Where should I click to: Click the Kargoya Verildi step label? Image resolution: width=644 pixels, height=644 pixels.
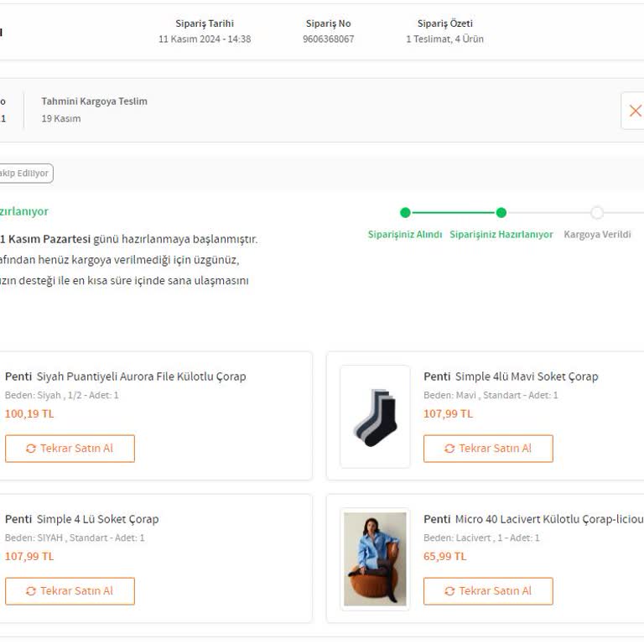click(x=597, y=235)
